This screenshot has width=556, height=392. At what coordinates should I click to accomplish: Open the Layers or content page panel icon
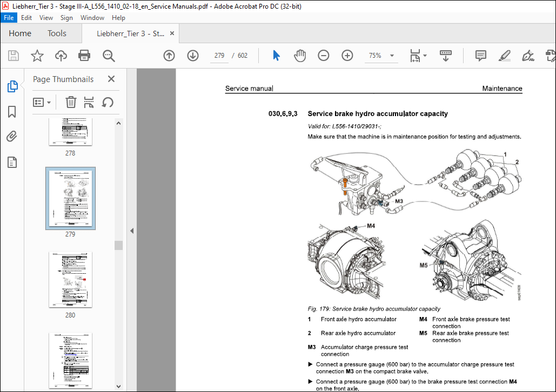12,163
